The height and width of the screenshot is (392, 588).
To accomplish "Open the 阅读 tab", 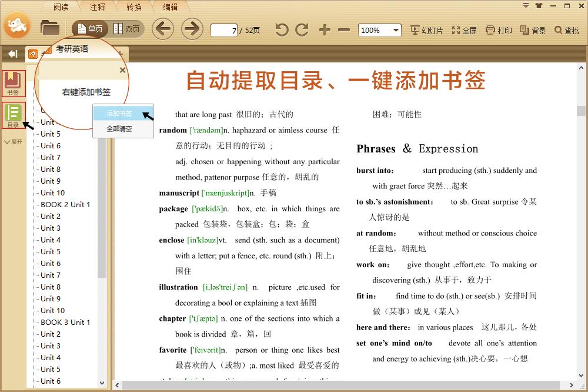I will 61,6.
